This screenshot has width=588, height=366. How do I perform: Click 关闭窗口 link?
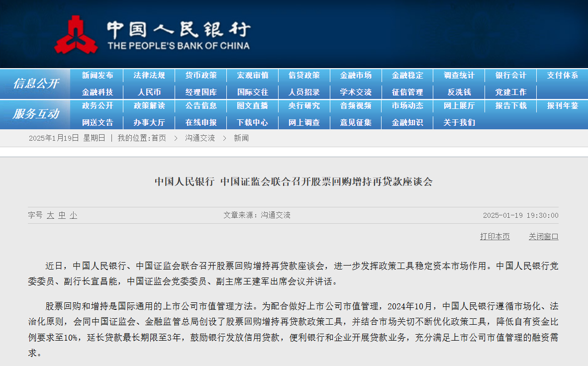pos(543,237)
